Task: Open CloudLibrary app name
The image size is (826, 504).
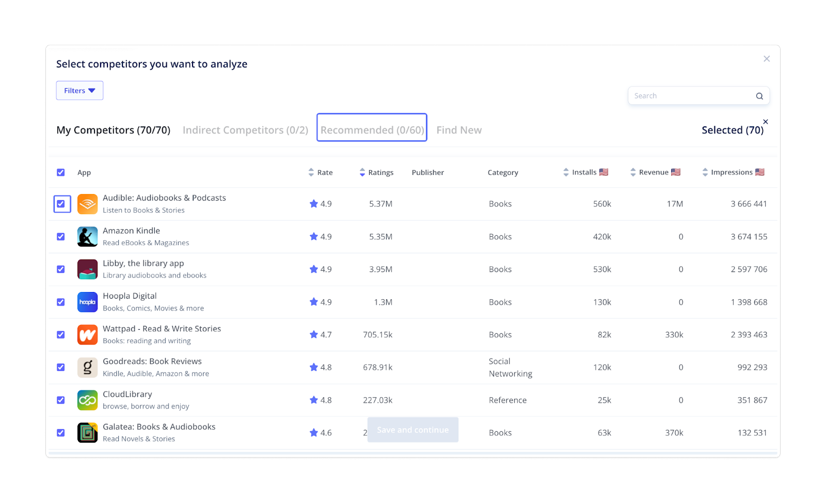Action: [x=128, y=394]
